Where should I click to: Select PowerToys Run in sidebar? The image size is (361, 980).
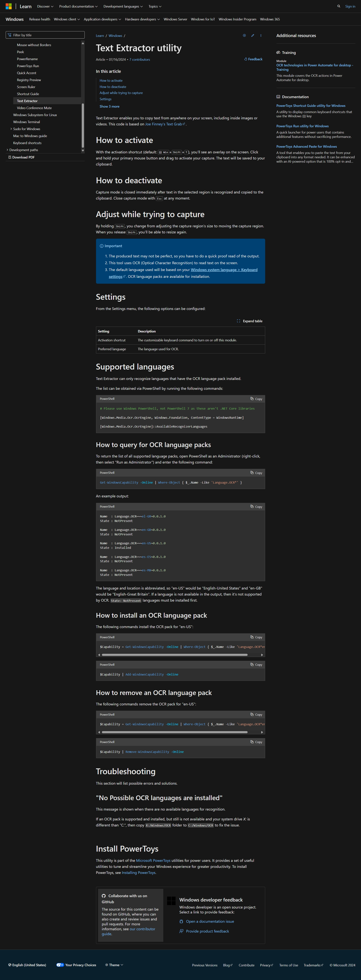coord(28,66)
